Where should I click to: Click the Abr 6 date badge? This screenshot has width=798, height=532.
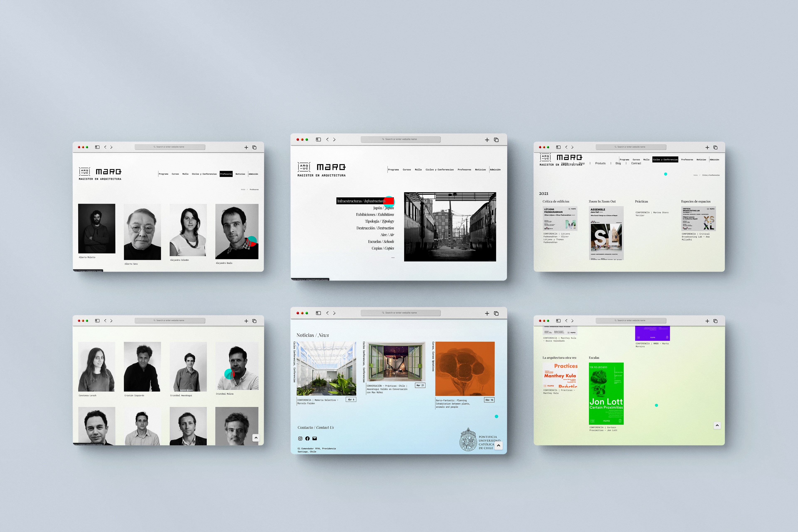tap(351, 399)
